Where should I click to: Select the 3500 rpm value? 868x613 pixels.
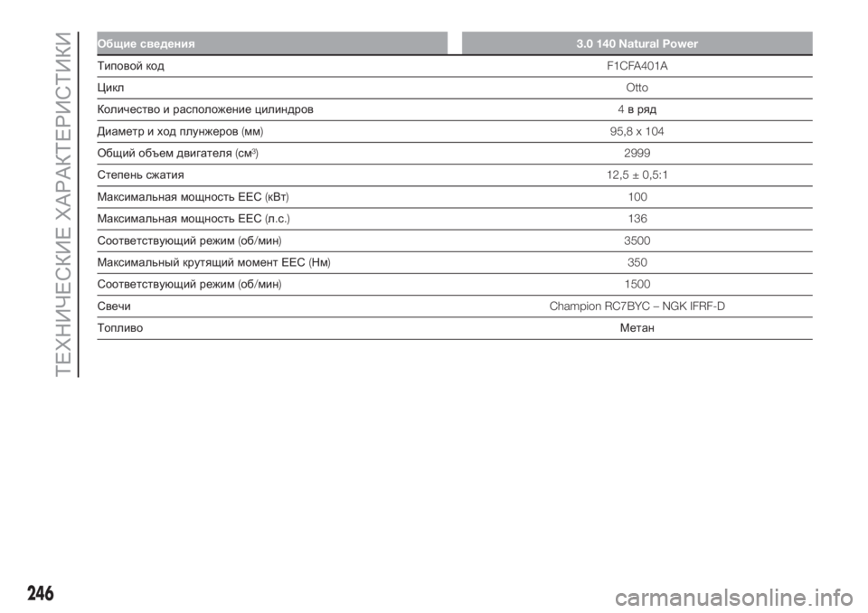pos(637,240)
